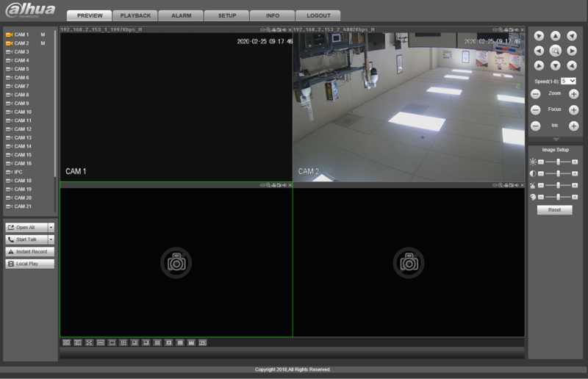This screenshot has height=379, width=588.
Task: Open CAM 4 channel from list
Action: point(21,60)
